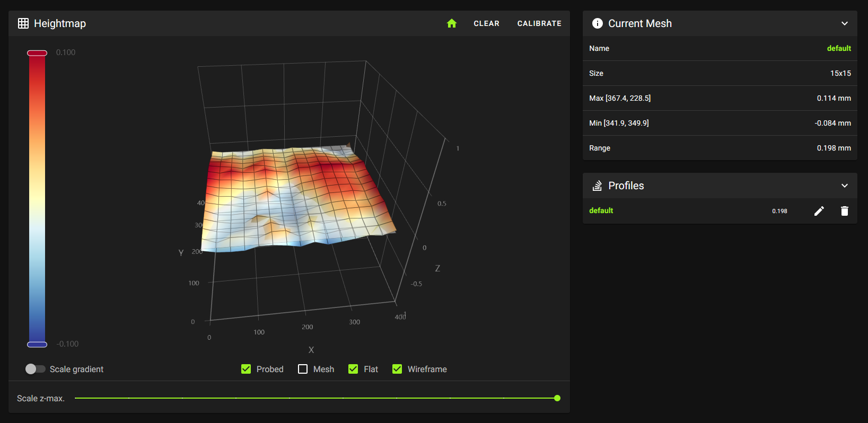Click the Heightmap grid icon
Viewport: 868px width, 423px height.
pyautogui.click(x=23, y=23)
